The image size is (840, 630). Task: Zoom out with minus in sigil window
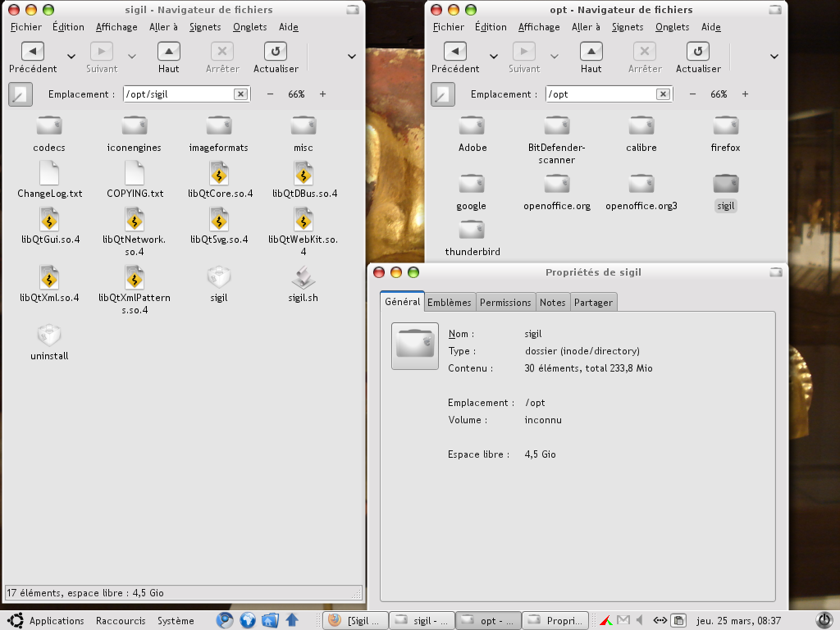(270, 94)
